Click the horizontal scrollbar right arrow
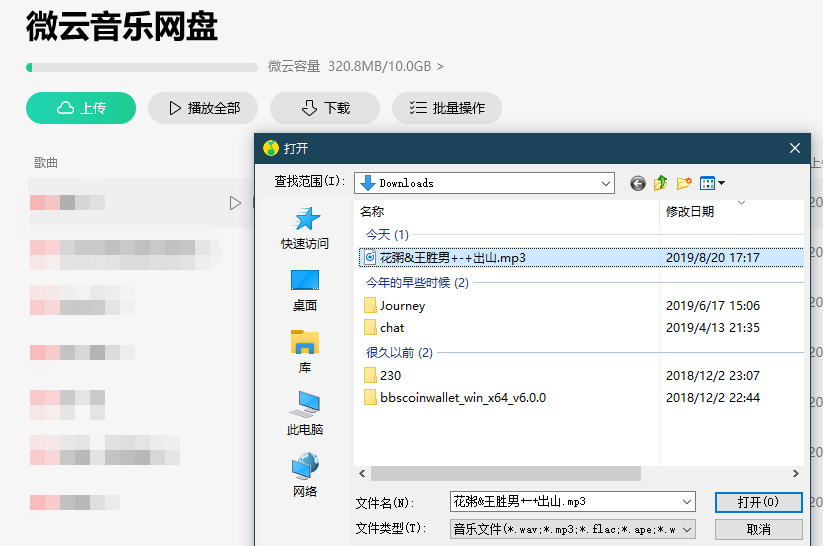Viewport: 823px width, 546px height. click(x=796, y=474)
